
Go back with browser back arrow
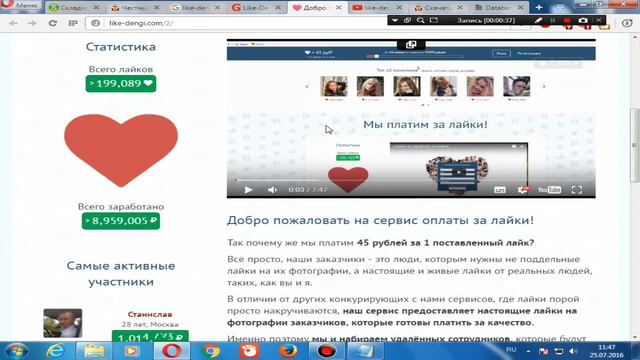[x=13, y=23]
